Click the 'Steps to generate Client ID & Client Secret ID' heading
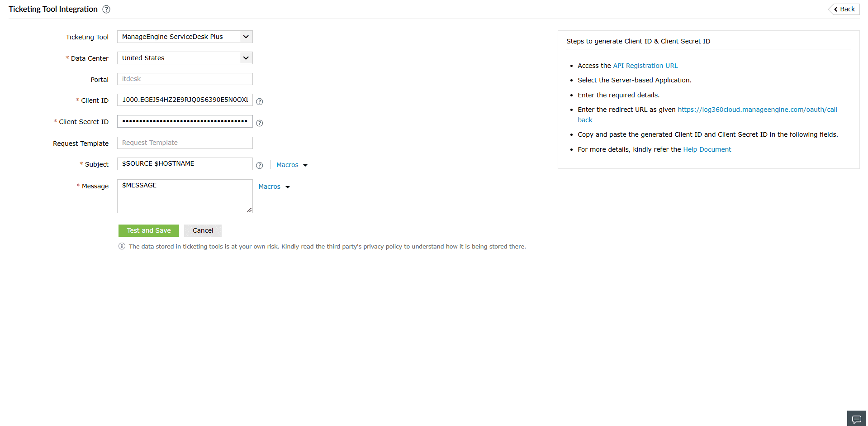Screen dimensions: 868x426 [x=638, y=41]
